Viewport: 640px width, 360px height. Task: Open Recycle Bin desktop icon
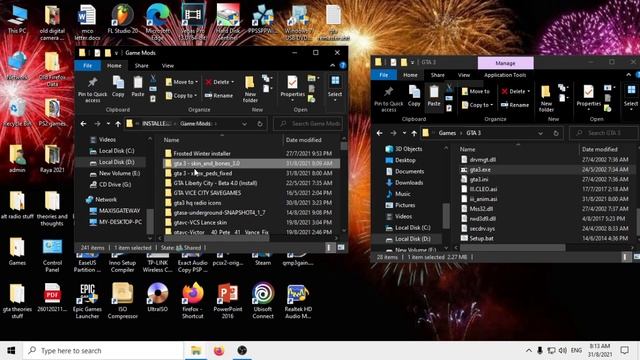[17, 112]
